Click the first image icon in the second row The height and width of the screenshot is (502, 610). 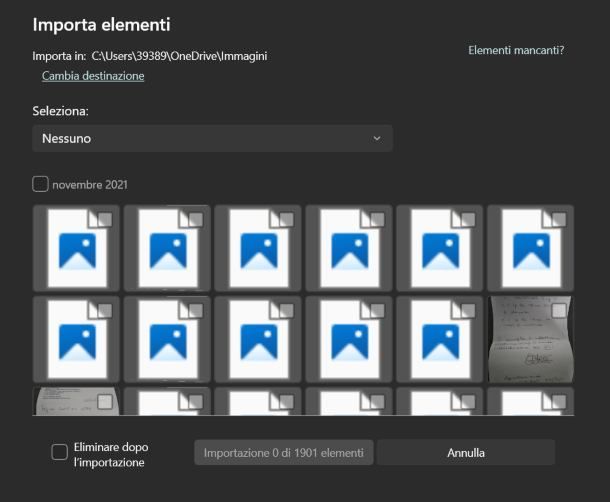[x=76, y=339]
